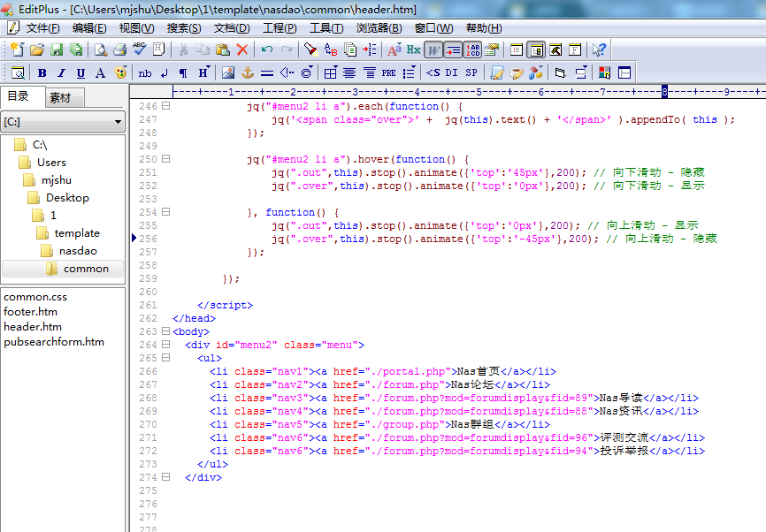Click the Print icon

click(119, 49)
